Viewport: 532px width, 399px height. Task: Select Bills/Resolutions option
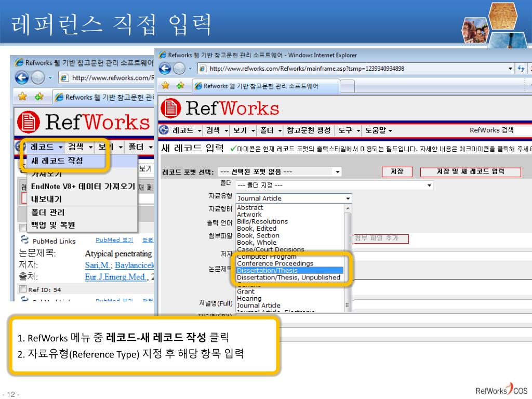coord(290,221)
